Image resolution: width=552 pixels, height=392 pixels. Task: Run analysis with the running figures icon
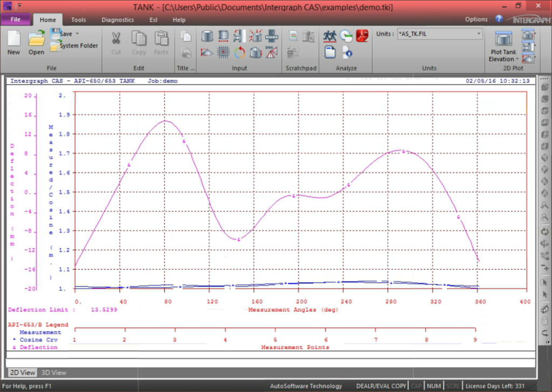tap(330, 36)
